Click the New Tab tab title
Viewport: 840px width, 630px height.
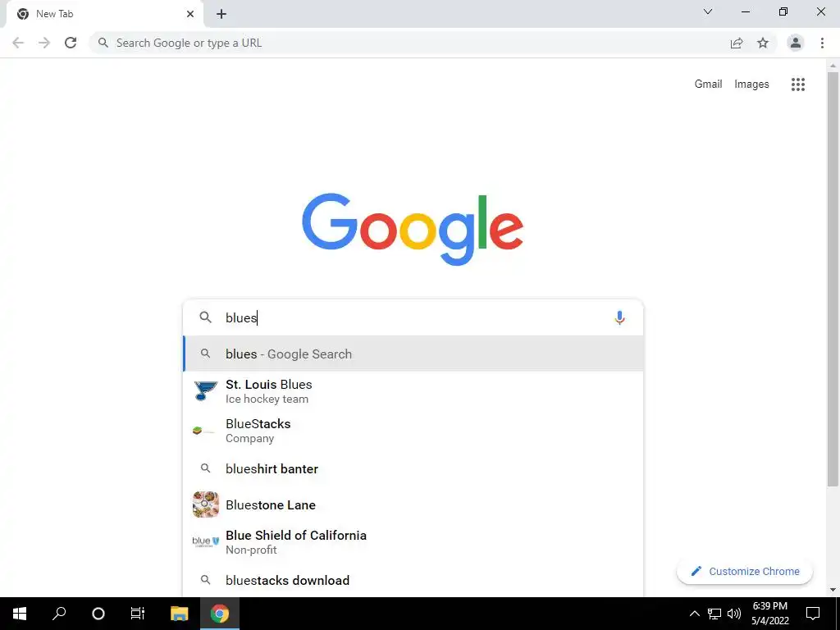(x=55, y=14)
